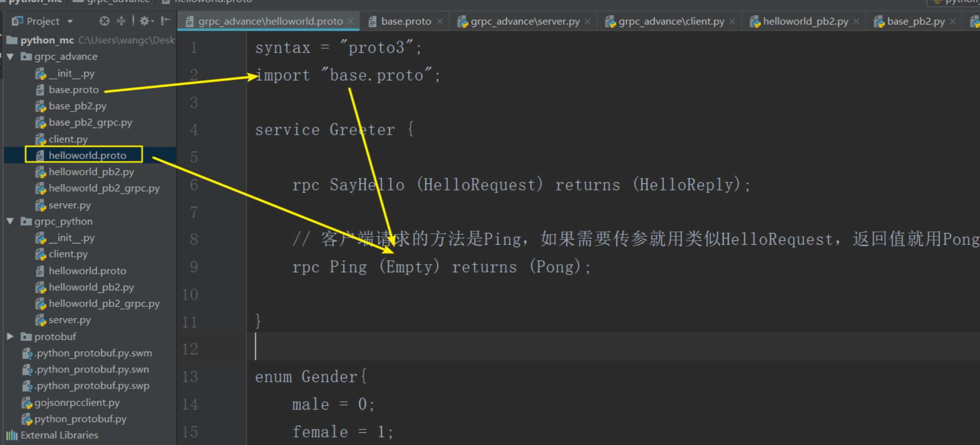
Task: Click 'male = 0;' line
Action: point(333,404)
